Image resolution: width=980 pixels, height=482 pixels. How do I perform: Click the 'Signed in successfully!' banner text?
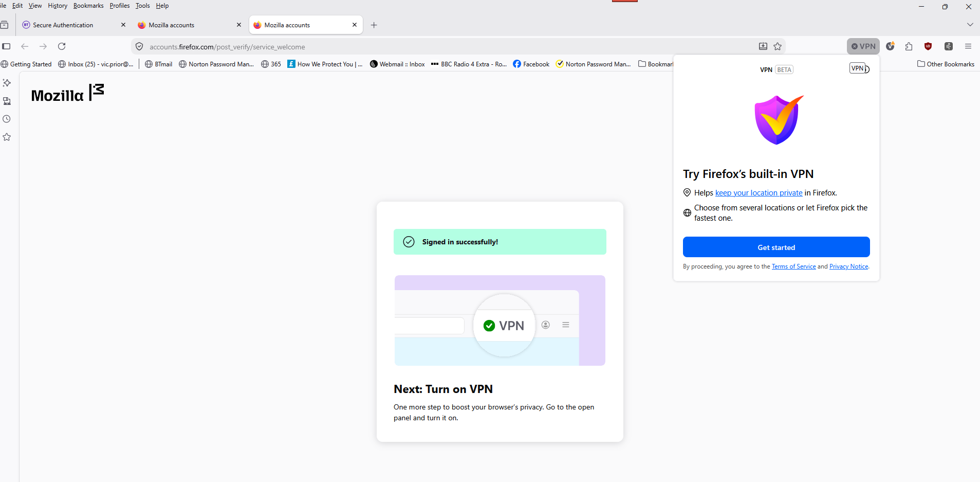460,242
